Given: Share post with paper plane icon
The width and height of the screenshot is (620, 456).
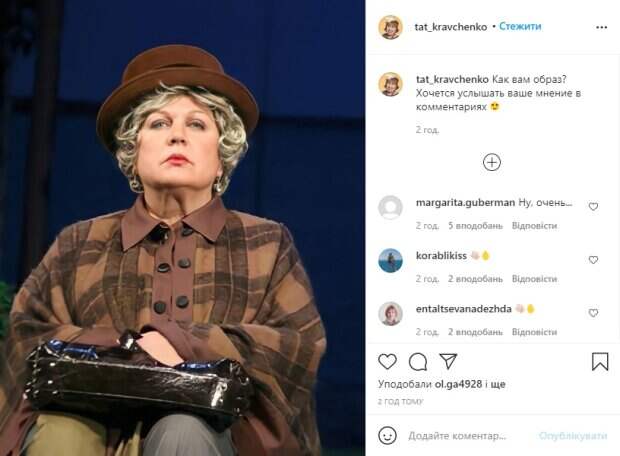Looking at the screenshot, I should coord(448,361).
